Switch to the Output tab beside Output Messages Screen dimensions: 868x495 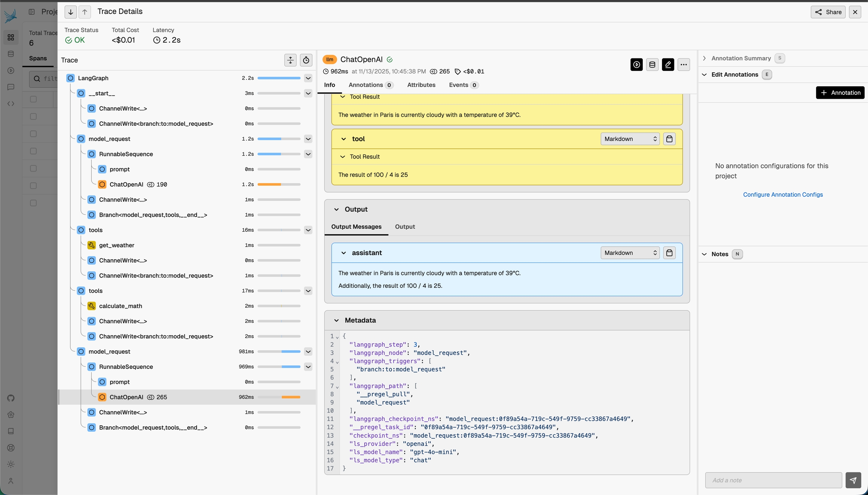(x=405, y=227)
